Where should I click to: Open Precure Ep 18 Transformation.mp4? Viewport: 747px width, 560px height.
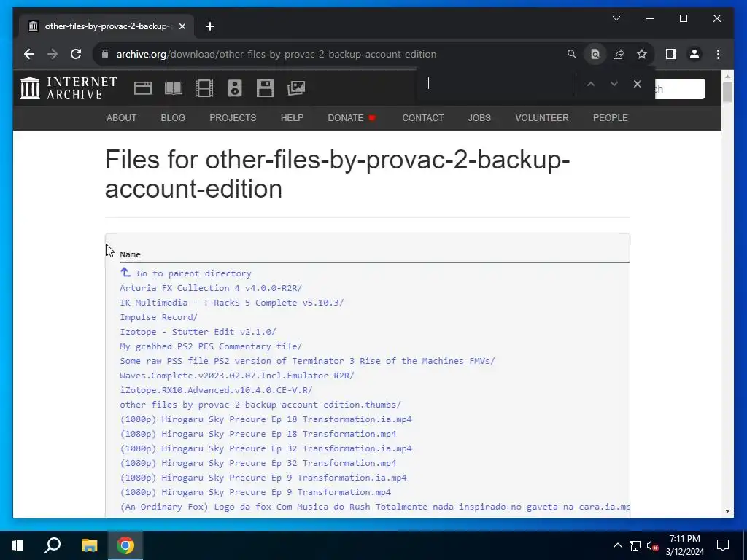coord(258,434)
